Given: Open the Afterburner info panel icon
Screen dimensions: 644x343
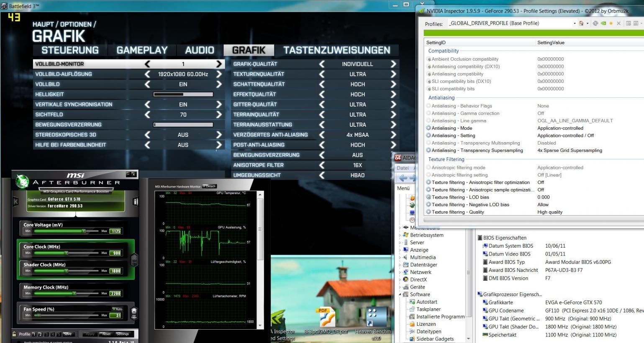Looking at the screenshot, I should pyautogui.click(x=135, y=202).
